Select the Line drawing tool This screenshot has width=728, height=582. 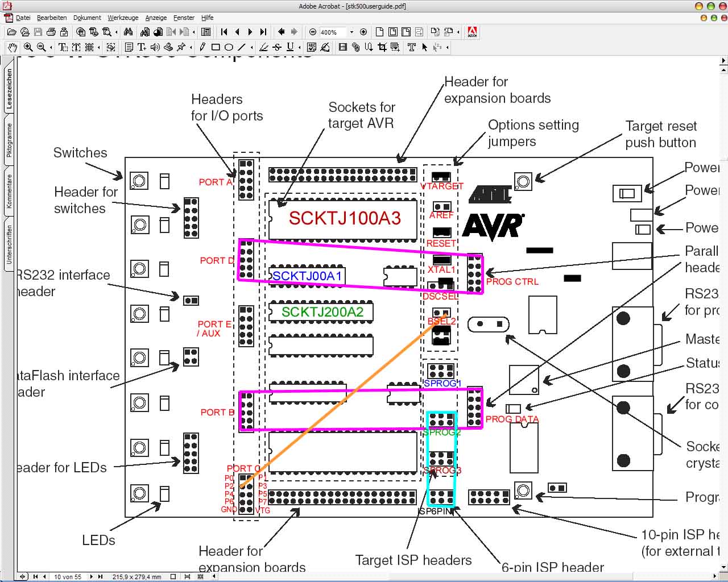[x=242, y=47]
